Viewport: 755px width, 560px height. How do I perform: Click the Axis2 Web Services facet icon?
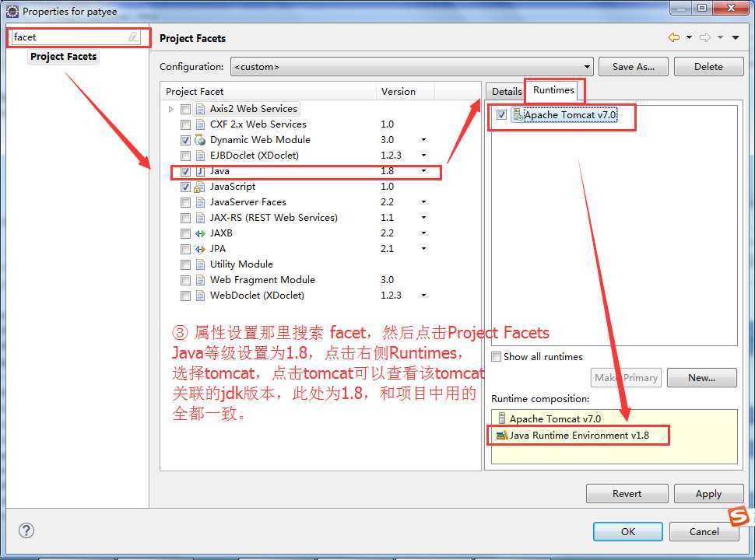[x=200, y=109]
